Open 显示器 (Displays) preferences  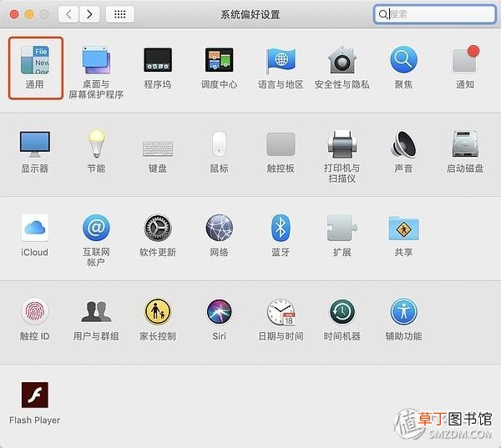tap(35, 151)
